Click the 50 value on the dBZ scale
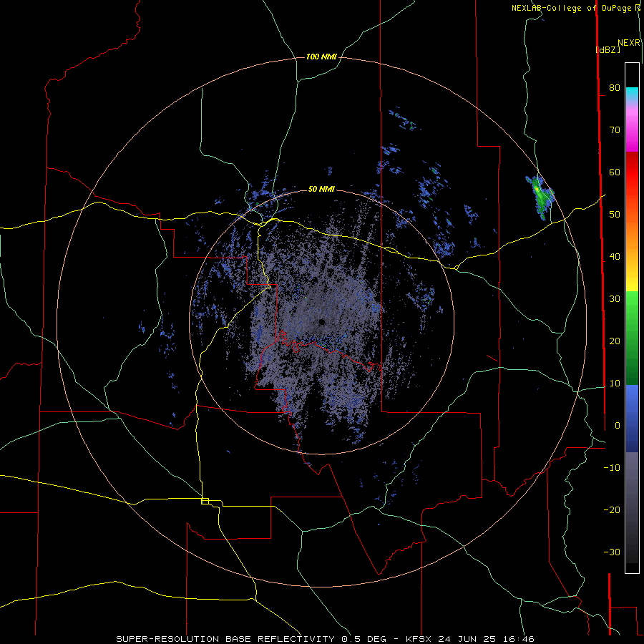 point(615,215)
